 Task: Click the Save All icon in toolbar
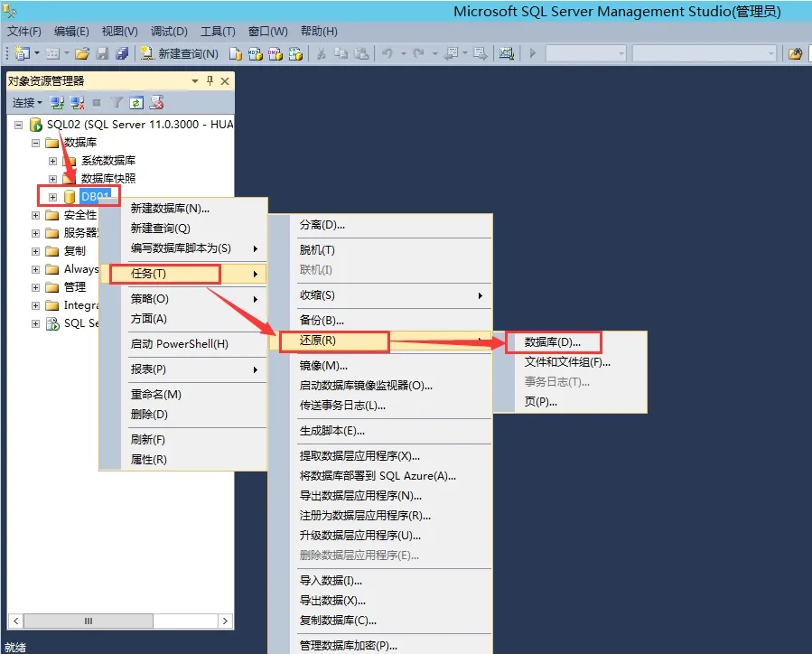click(122, 53)
